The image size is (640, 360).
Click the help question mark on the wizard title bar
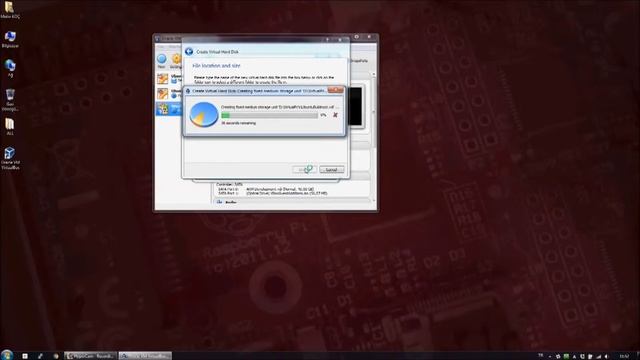327,40
